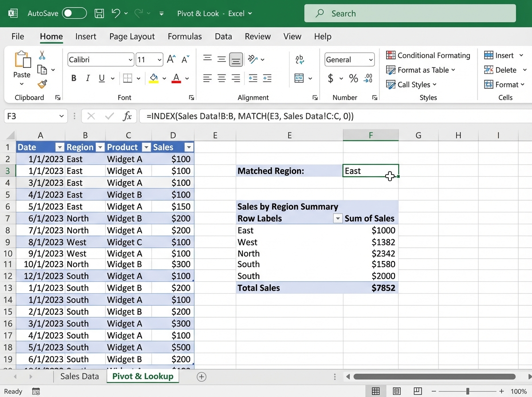Viewport: 532px width, 397px height.
Task: Open Conditional Formating menu
Action: point(428,55)
